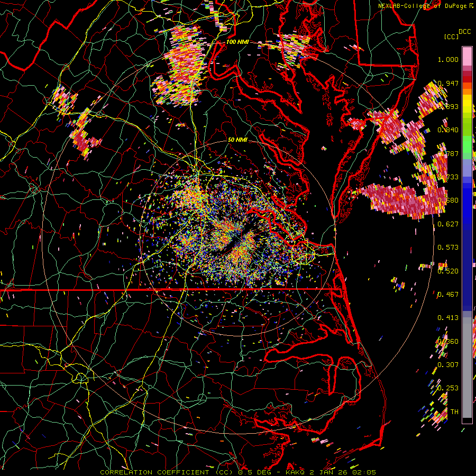Viewport: 476px width, 476px height.
Task: Select the 0.413 scale value
Action: coord(448,317)
